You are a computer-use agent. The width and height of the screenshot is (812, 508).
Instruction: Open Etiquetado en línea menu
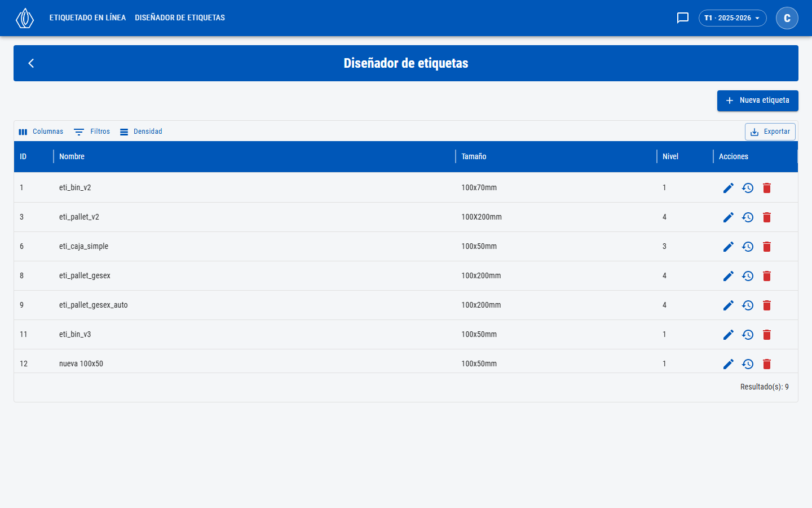[x=87, y=18]
